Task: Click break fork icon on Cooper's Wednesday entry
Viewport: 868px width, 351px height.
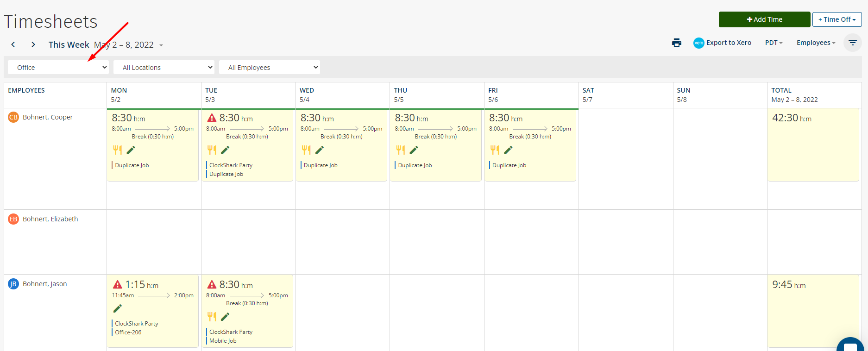Action: [x=306, y=150]
